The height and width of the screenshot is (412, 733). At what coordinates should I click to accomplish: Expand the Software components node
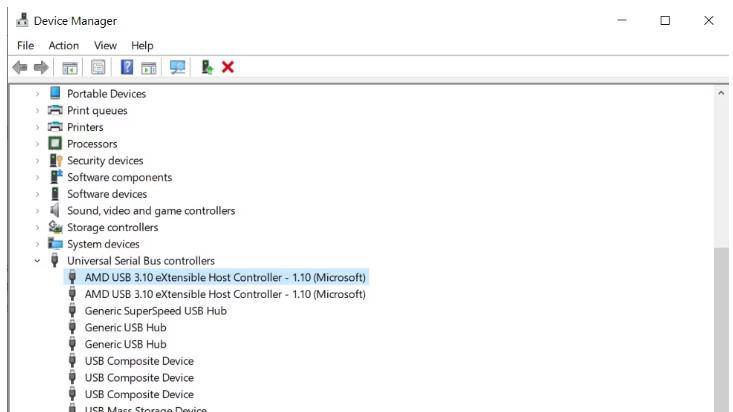tap(37, 177)
